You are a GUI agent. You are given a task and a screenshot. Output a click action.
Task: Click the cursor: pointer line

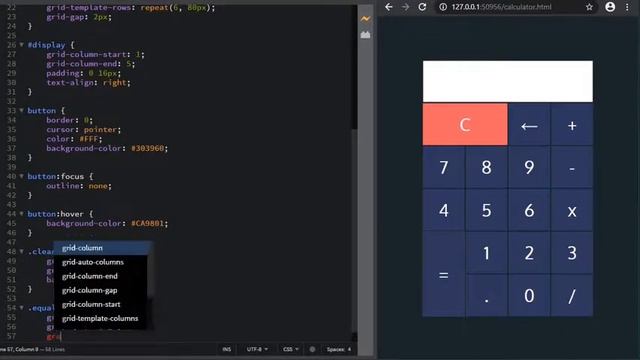(84, 129)
